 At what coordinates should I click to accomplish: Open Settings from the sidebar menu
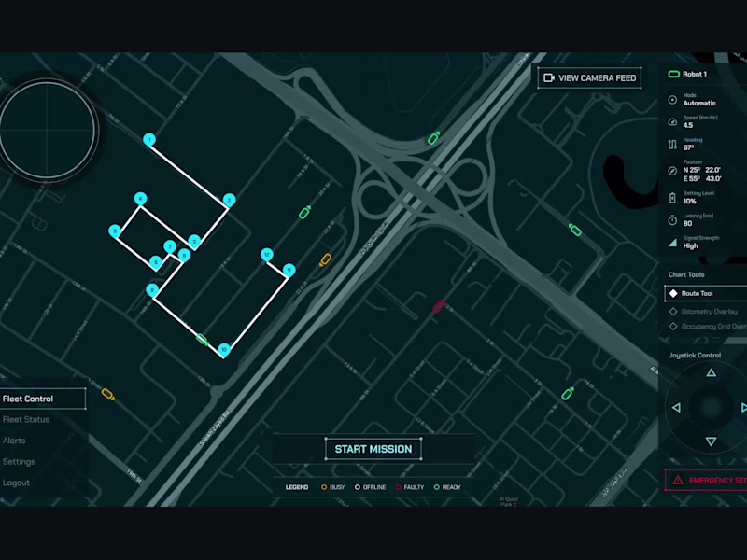19,461
